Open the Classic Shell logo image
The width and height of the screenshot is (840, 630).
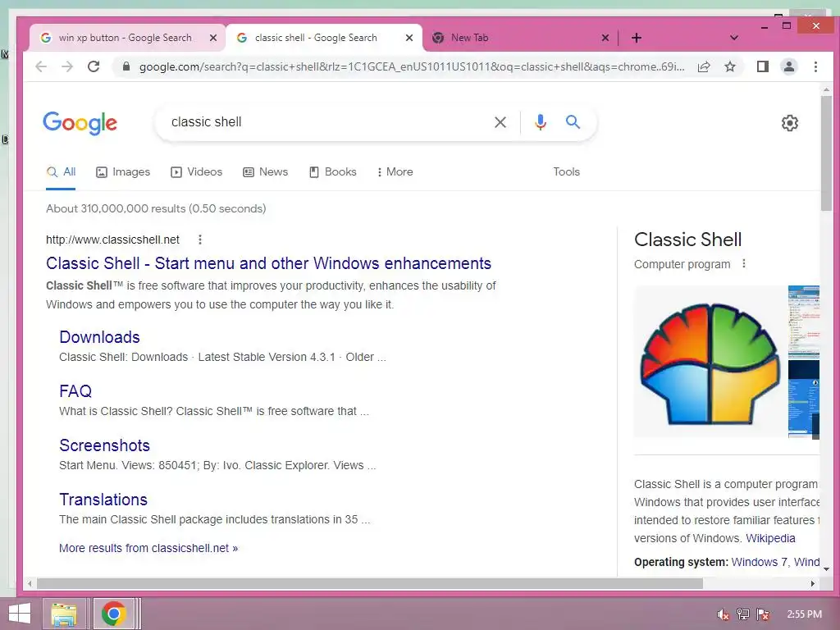[710, 363]
